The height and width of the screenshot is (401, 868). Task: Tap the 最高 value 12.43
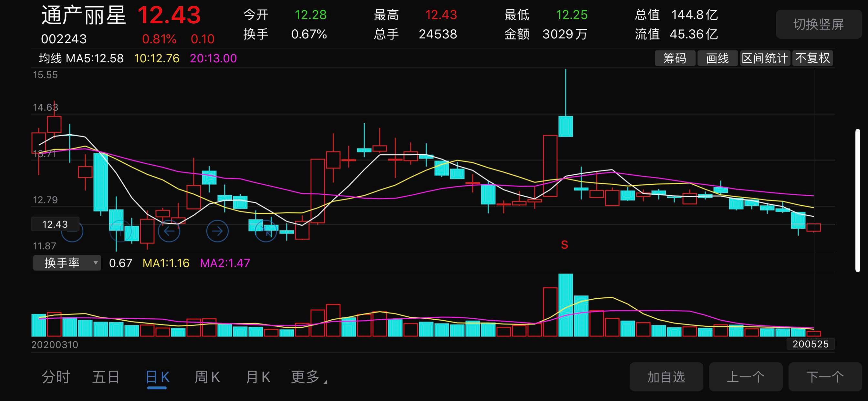coord(441,15)
